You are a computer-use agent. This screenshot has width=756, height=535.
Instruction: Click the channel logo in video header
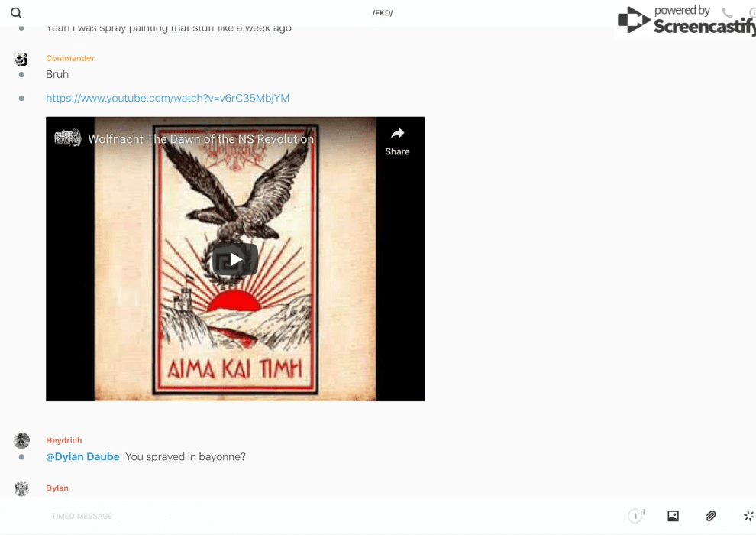pyautogui.click(x=67, y=138)
